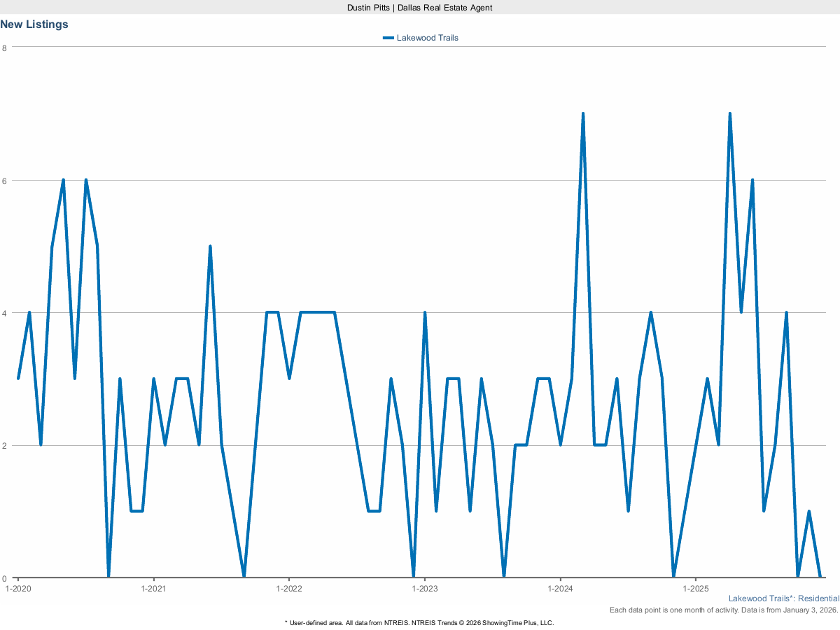Select the 1-2025 x-axis label

click(x=694, y=588)
